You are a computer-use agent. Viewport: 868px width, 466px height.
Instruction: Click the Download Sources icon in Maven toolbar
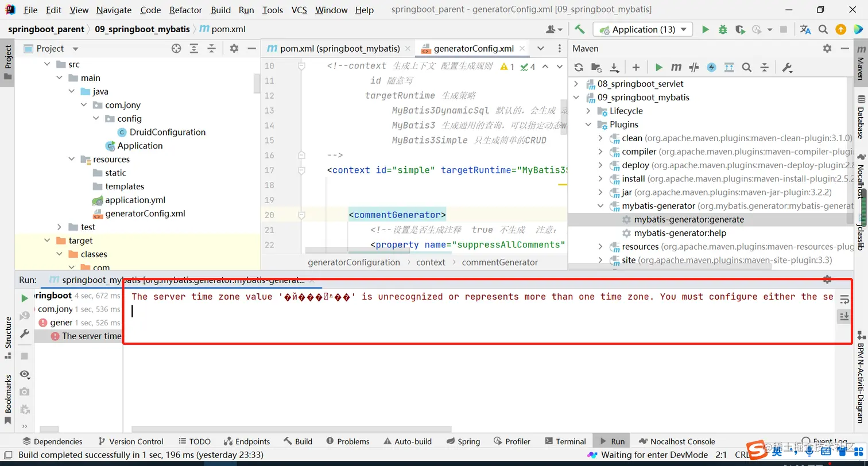pos(614,68)
